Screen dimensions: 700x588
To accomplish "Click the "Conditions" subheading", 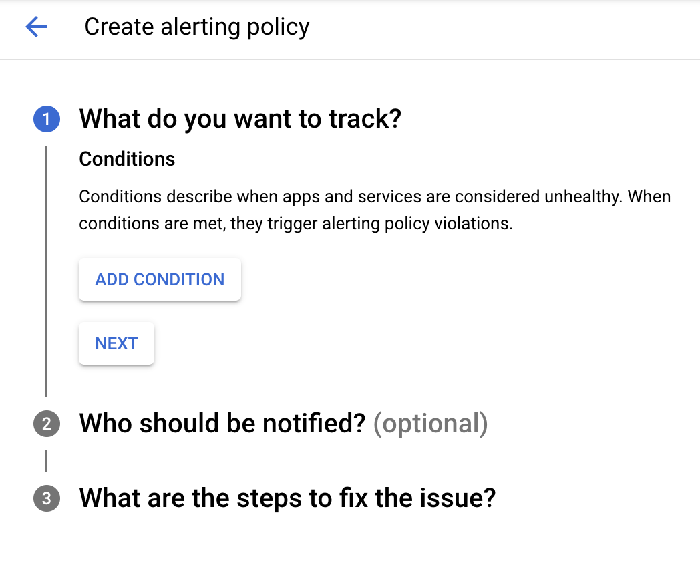I will tap(127, 159).
